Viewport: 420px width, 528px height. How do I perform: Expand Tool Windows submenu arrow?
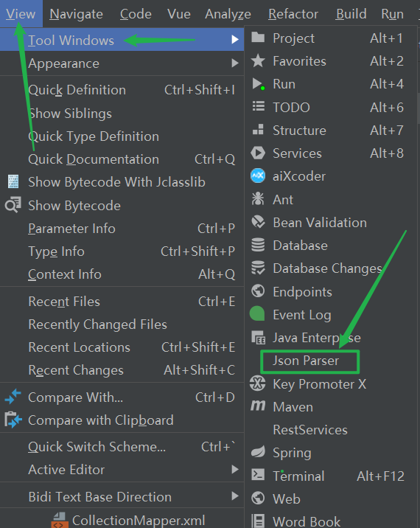click(x=235, y=40)
